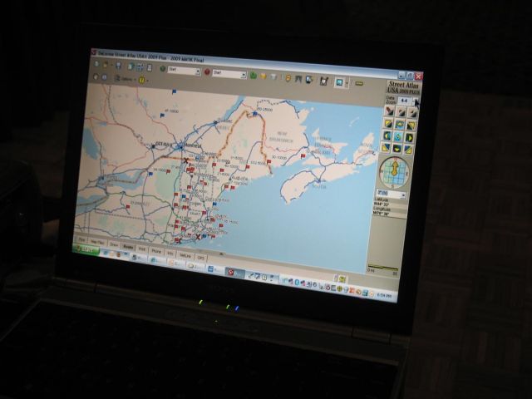Image resolution: width=532 pixels, height=399 pixels.
Task: Click the green route Start point icon
Action: coord(163,69)
